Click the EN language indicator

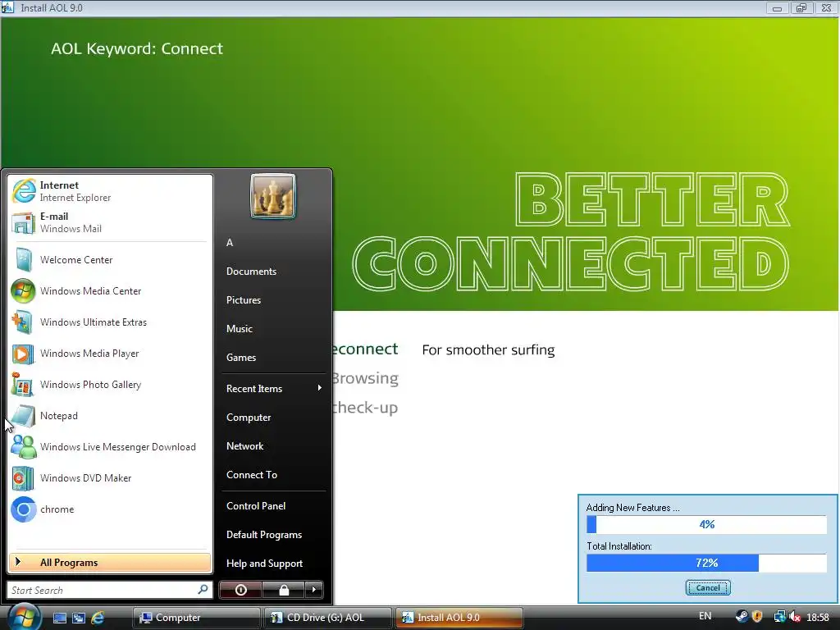[x=705, y=616]
